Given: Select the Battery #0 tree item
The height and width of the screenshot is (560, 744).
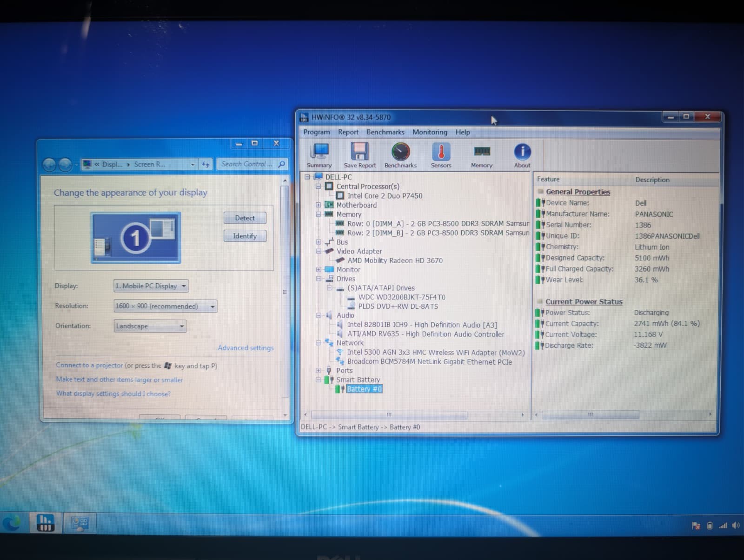Looking at the screenshot, I should (x=365, y=389).
